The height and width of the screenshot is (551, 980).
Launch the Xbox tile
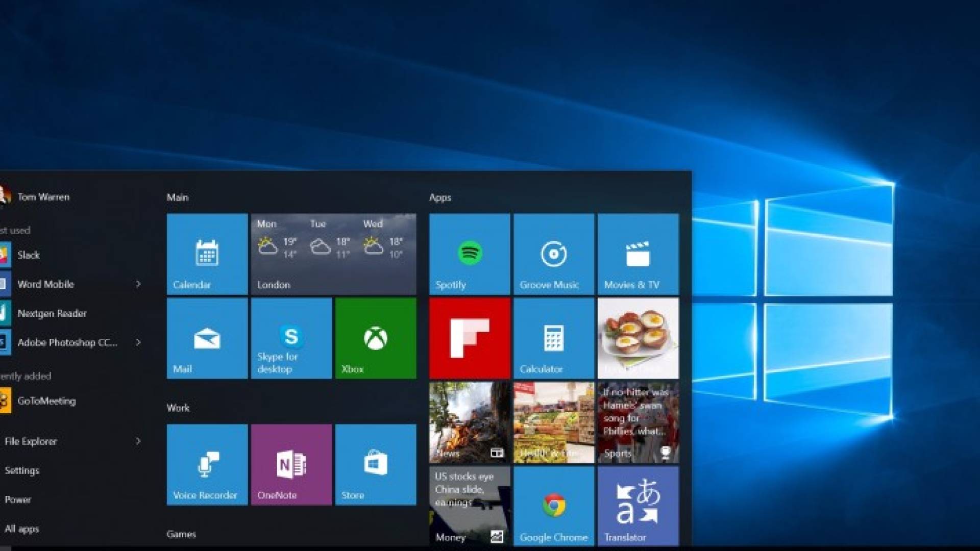coord(376,338)
